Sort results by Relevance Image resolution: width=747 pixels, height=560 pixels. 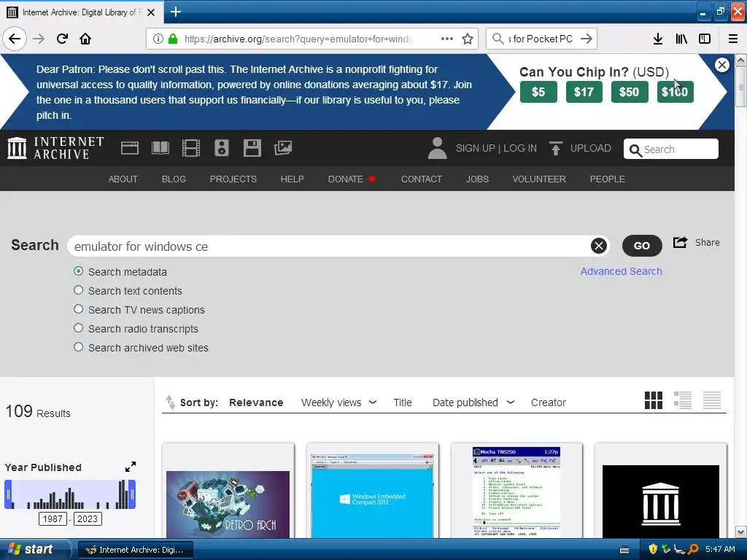(256, 402)
